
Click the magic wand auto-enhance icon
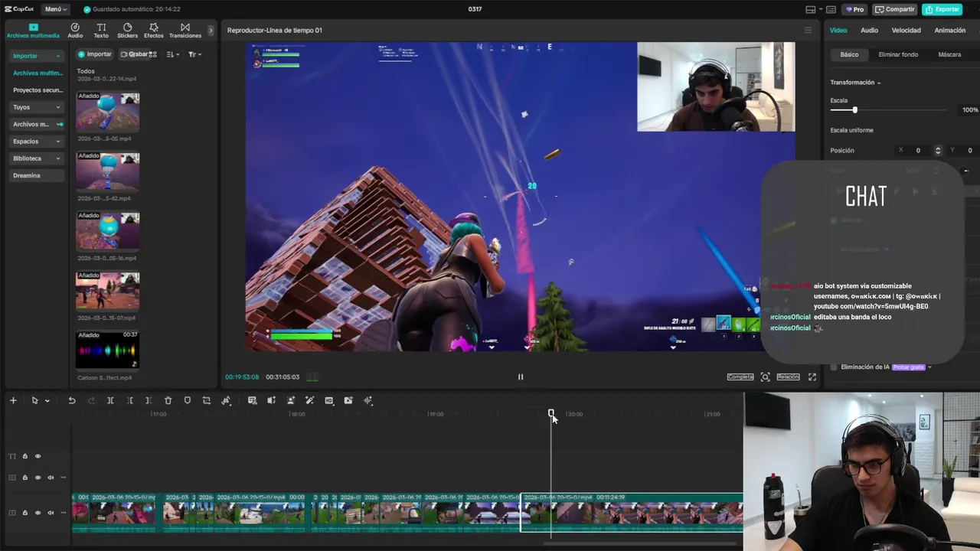(309, 400)
